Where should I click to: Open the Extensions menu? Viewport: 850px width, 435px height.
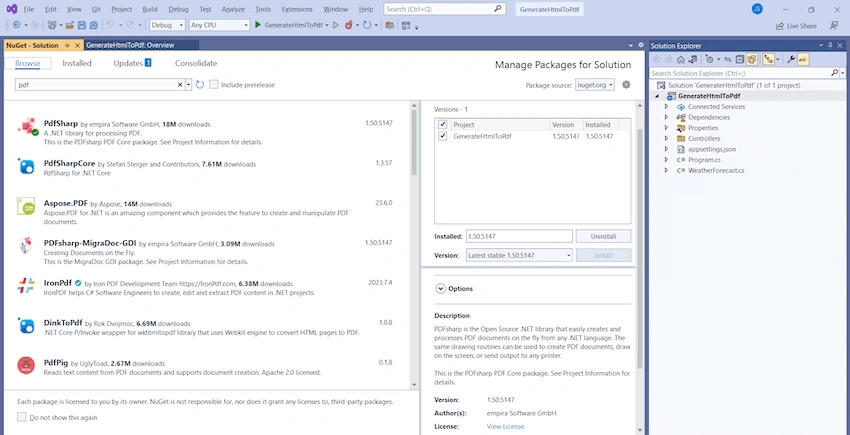click(298, 9)
